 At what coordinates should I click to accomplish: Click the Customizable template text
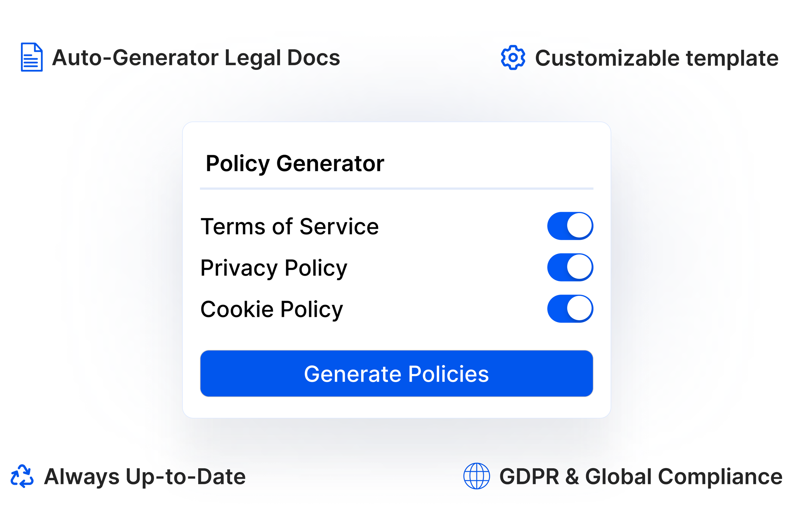click(656, 58)
